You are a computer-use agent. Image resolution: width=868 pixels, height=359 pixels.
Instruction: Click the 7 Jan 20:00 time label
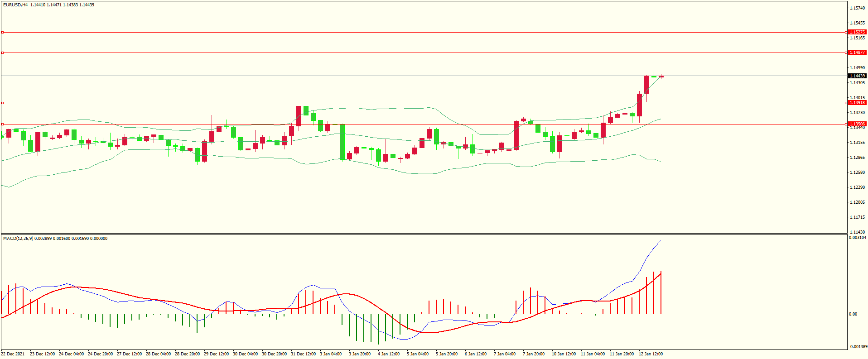coord(534,354)
